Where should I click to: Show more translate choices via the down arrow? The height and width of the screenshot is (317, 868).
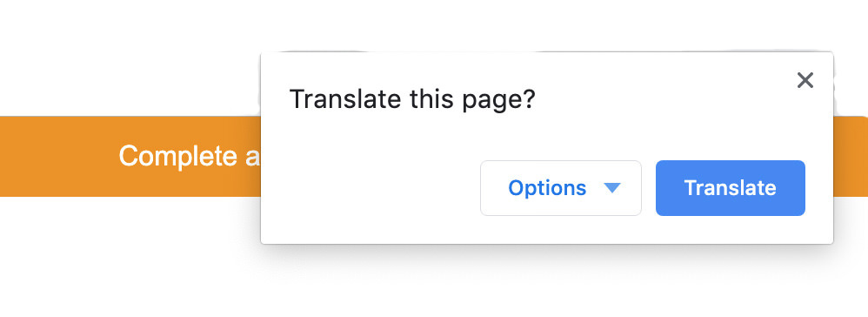(612, 188)
